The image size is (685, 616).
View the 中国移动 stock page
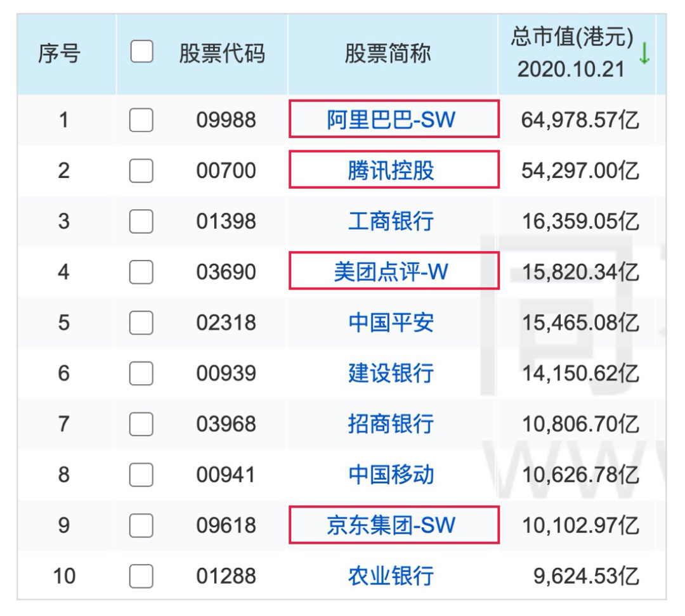(391, 475)
